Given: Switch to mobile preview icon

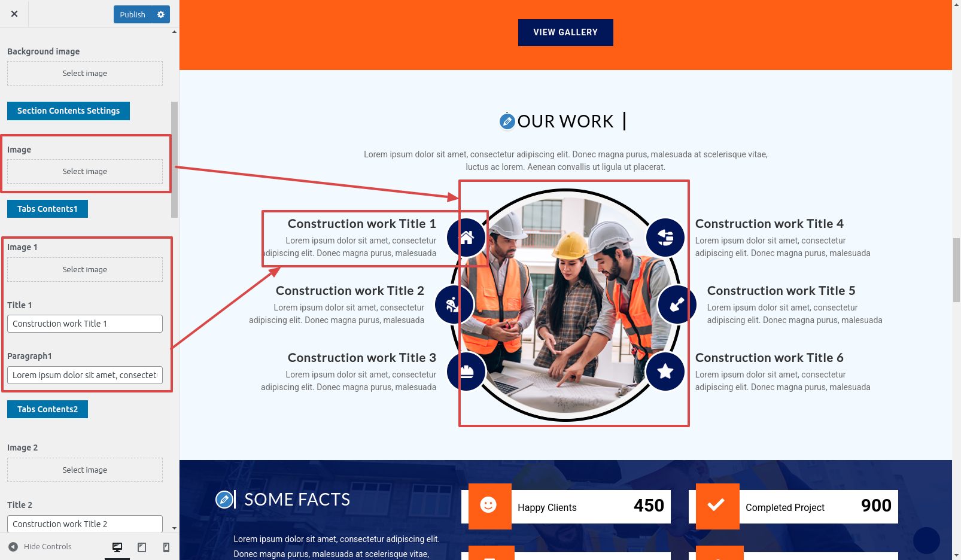Looking at the screenshot, I should (166, 547).
